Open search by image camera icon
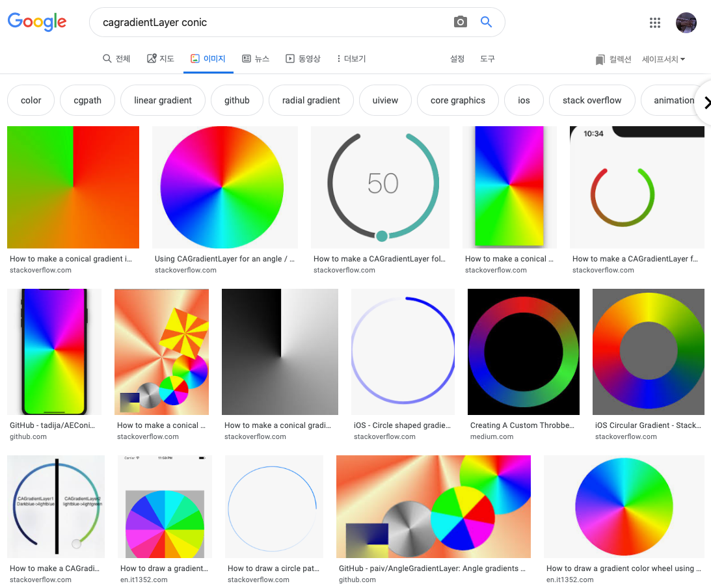 click(x=461, y=21)
